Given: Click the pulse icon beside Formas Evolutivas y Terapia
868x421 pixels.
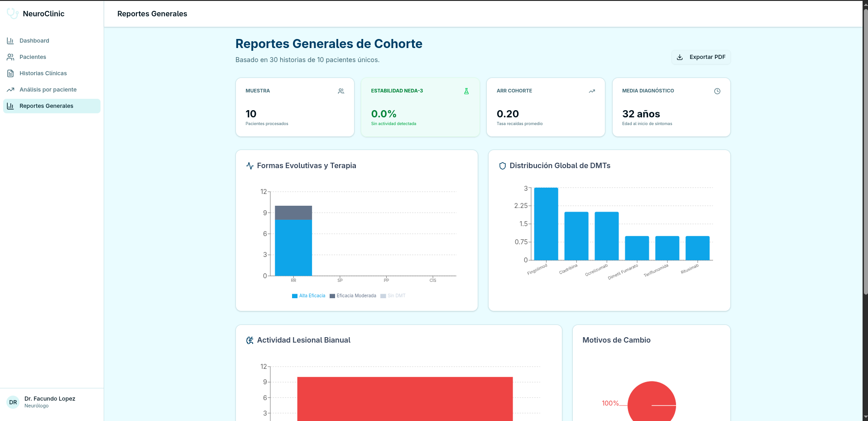Looking at the screenshot, I should [x=250, y=166].
